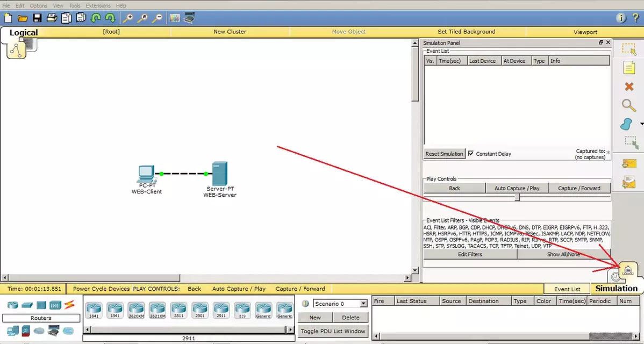644x344 pixels.
Task: Open the Extensions menu
Action: point(98,6)
